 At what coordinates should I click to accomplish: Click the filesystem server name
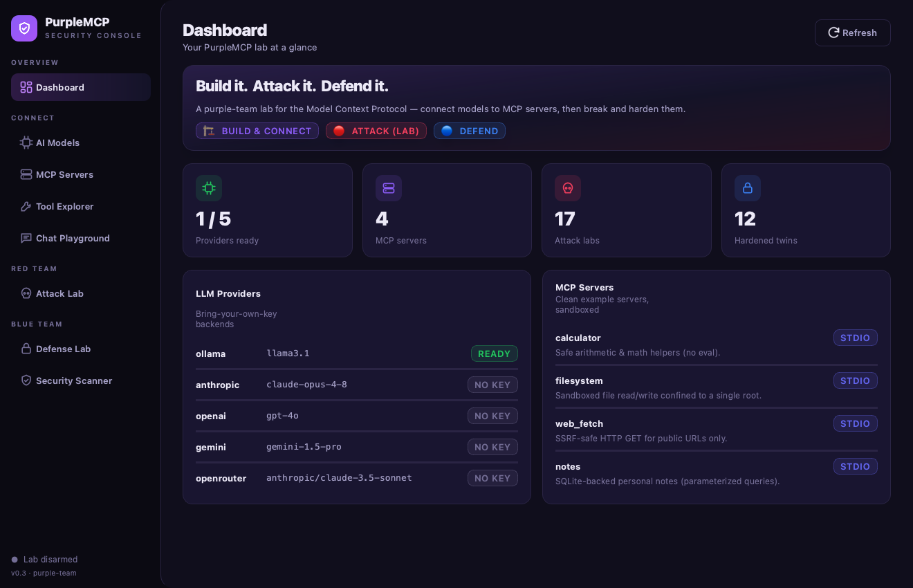coord(579,380)
